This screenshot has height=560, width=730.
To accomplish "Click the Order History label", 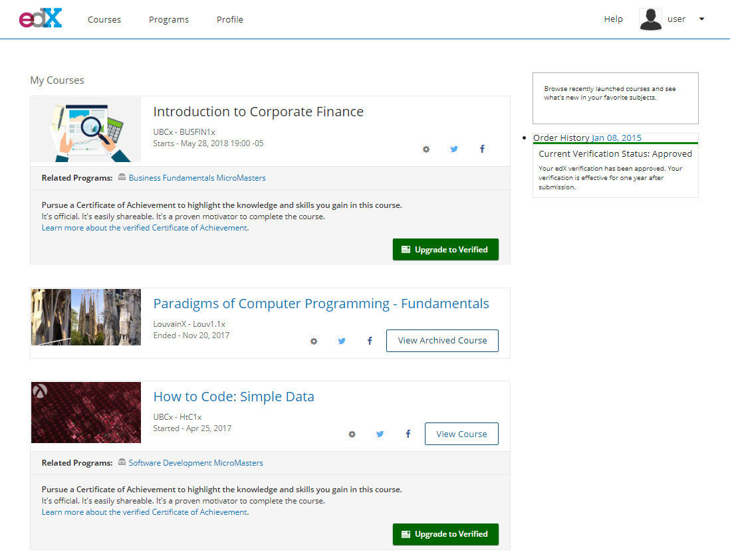I will coord(562,138).
